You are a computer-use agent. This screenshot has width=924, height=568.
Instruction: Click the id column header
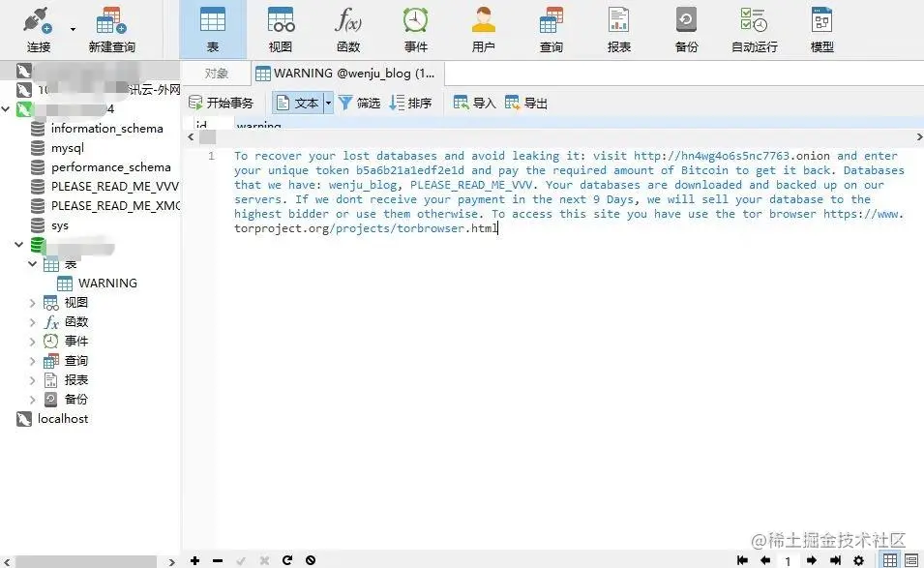click(201, 124)
